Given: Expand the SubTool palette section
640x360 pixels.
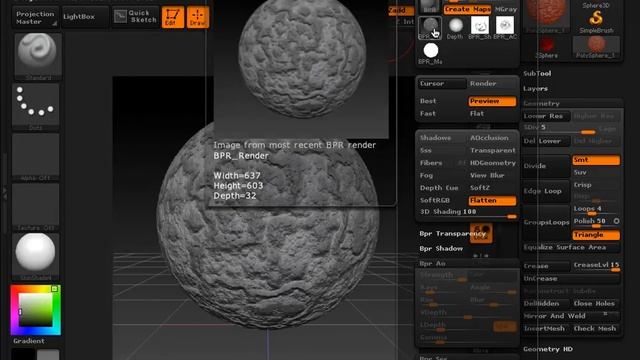Looking at the screenshot, I should pyautogui.click(x=537, y=73).
